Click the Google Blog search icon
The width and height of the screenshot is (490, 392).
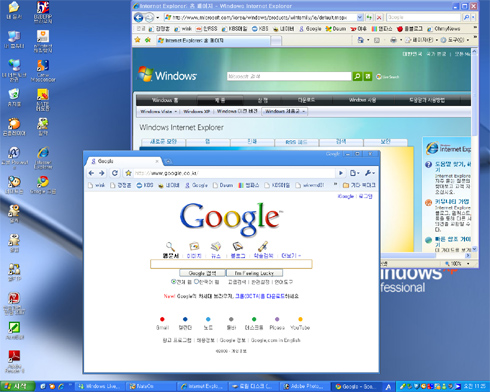(238, 247)
